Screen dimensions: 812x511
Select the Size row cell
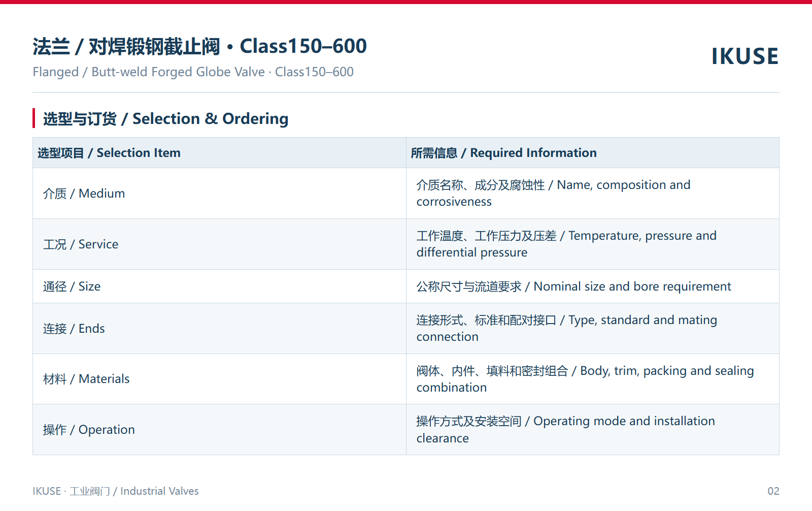pyautogui.click(x=219, y=286)
